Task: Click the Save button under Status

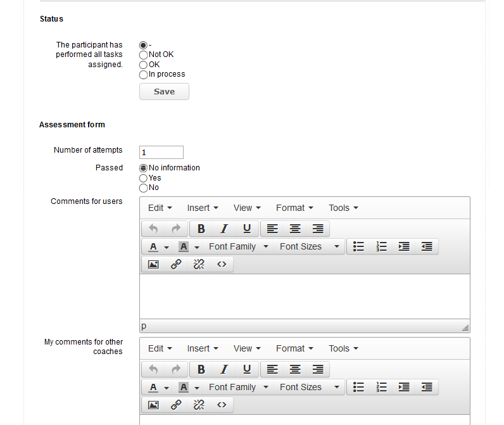Action: 164,92
